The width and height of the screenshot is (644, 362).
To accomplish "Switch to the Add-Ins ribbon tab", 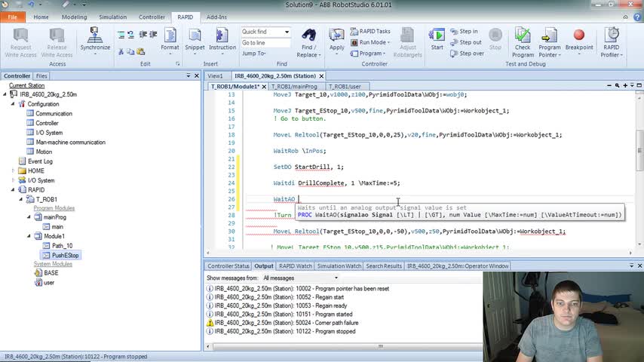I will tap(216, 17).
